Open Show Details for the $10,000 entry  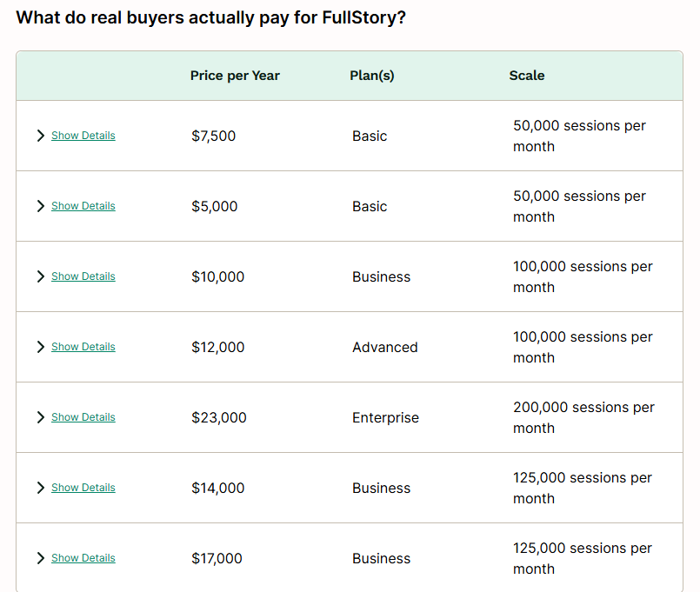pyautogui.click(x=83, y=276)
